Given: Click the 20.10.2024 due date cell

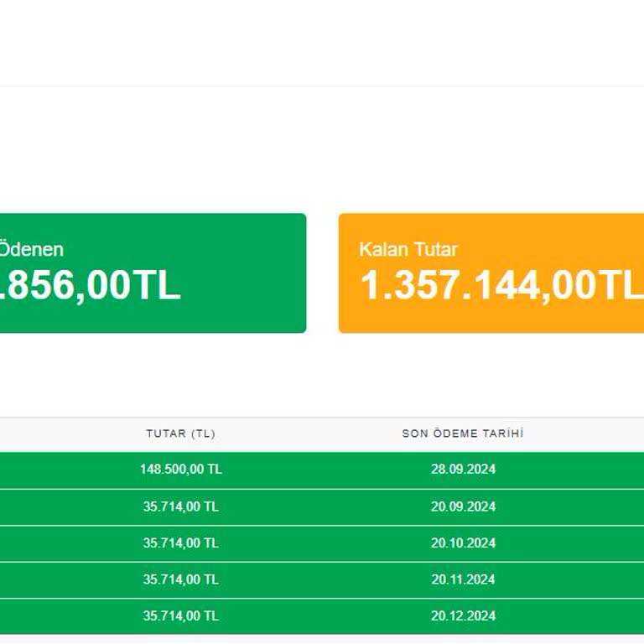Looking at the screenshot, I should click(463, 543).
